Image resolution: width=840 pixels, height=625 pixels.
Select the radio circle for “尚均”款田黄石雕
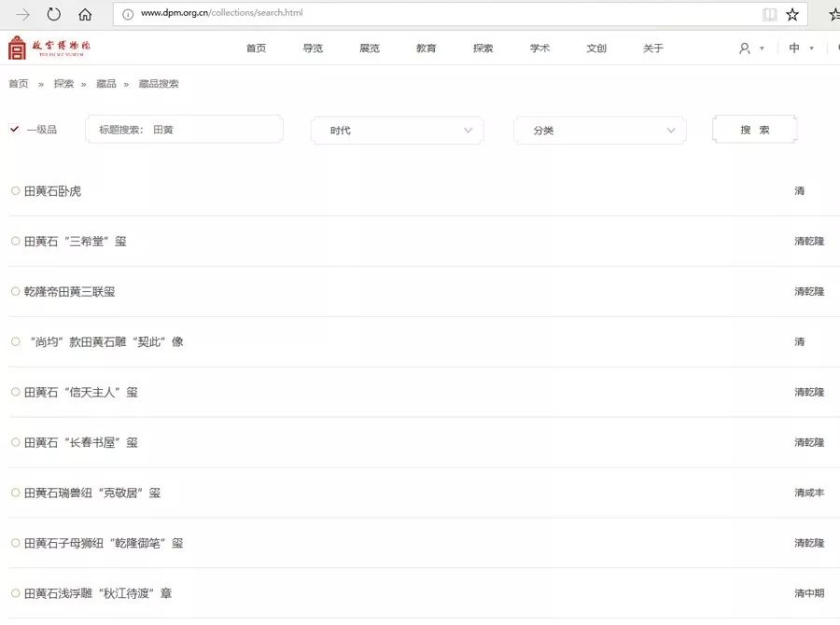point(16,341)
